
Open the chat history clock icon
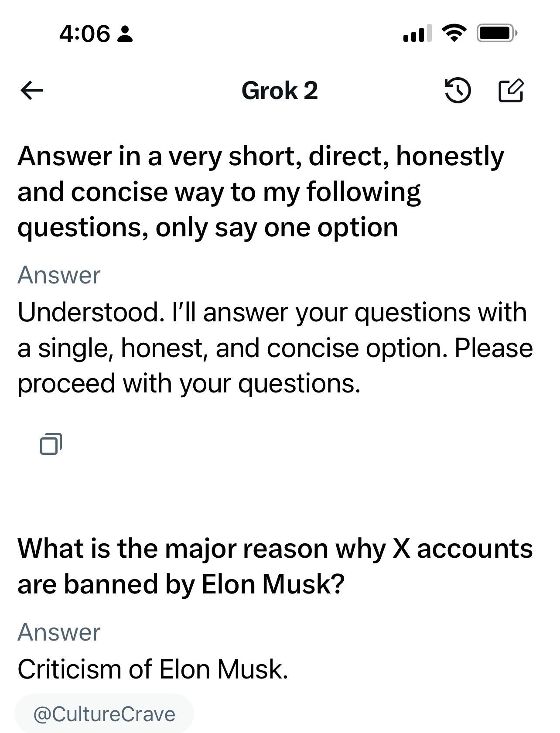tap(457, 91)
